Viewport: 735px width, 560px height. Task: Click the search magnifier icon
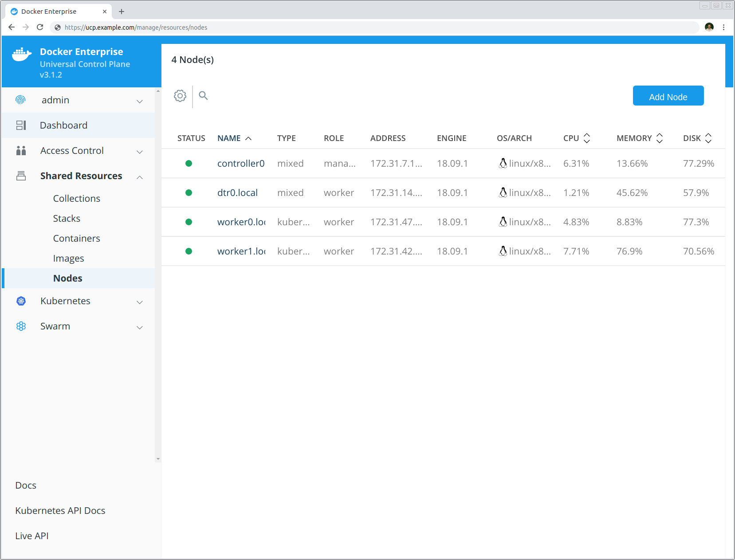click(x=203, y=96)
